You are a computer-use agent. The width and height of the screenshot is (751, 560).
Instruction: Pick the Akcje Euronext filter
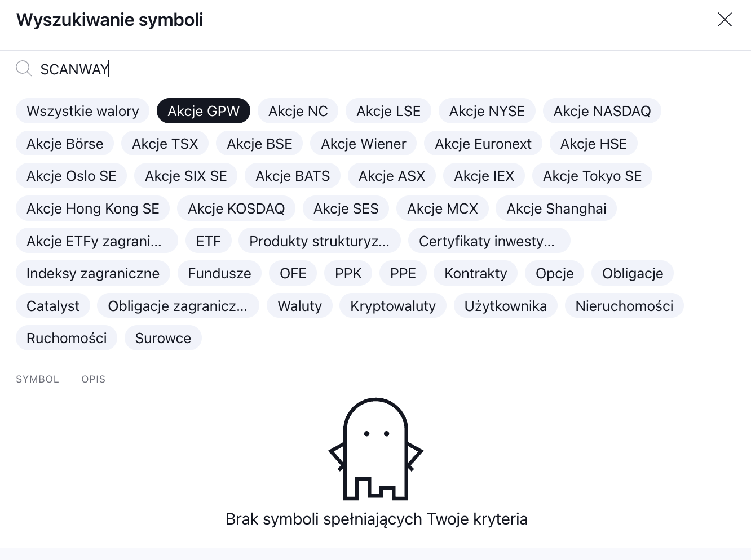pyautogui.click(x=483, y=144)
